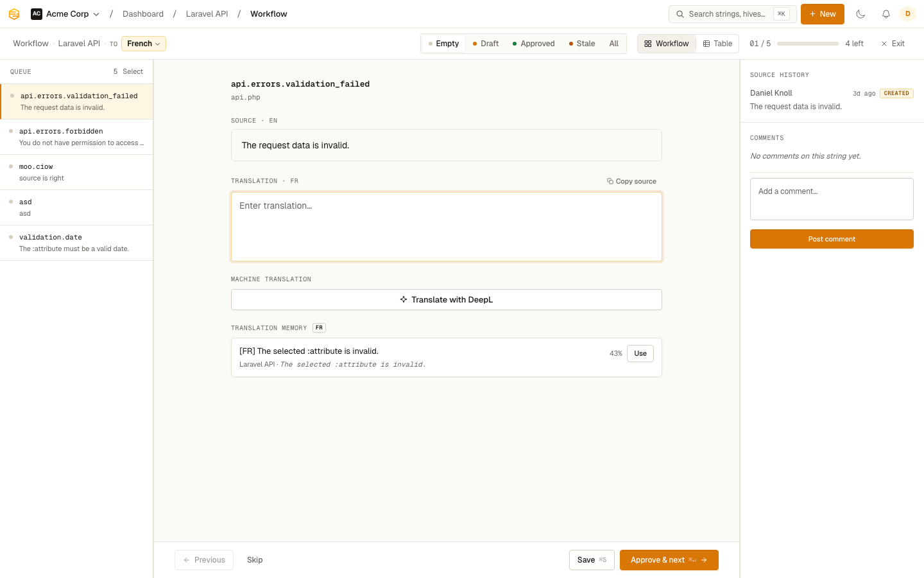Viewport: 924px width, 578px height.
Task: Click Approve & next button
Action: point(669,560)
